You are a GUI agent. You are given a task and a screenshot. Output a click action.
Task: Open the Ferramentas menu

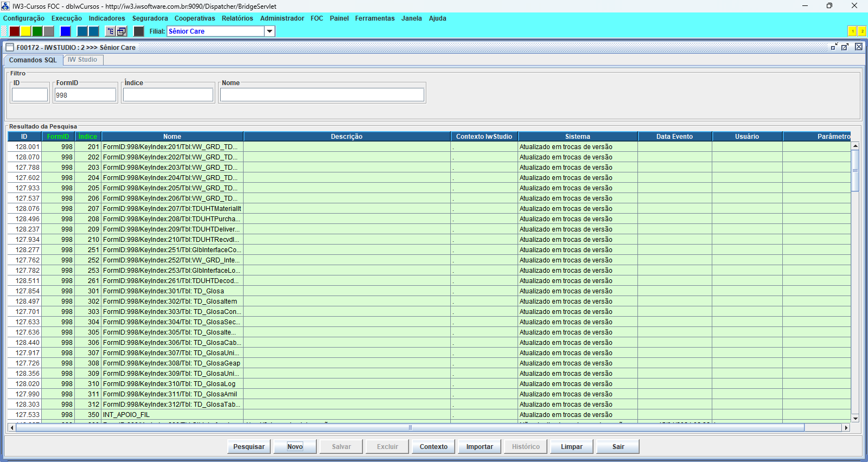375,18
